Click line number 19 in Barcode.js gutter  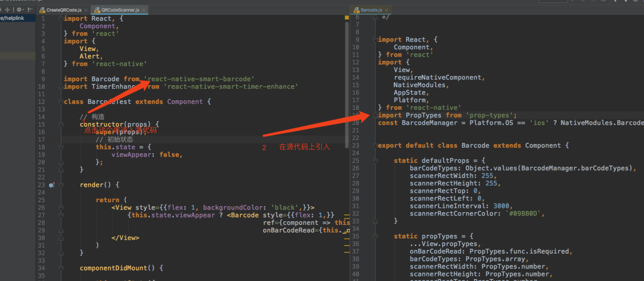[x=356, y=115]
